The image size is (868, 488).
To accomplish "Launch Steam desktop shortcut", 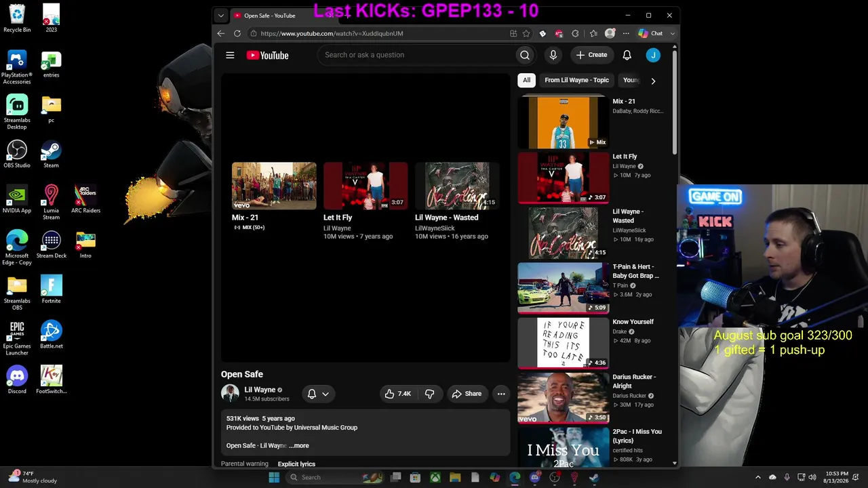I will [x=51, y=154].
